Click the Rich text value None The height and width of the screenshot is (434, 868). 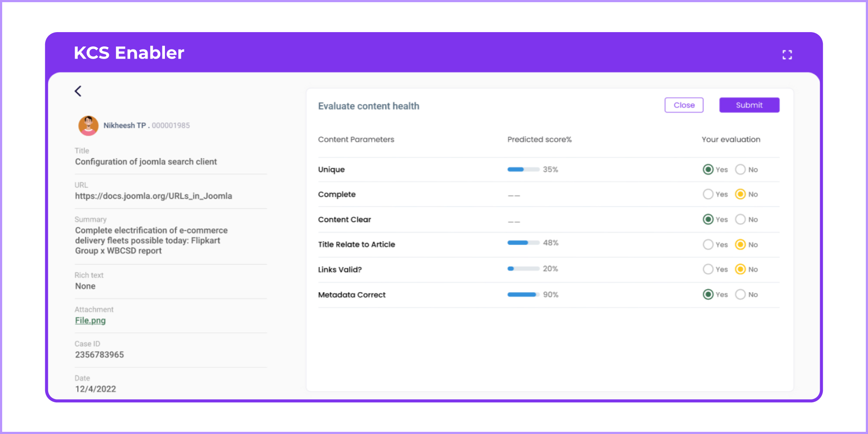click(85, 286)
